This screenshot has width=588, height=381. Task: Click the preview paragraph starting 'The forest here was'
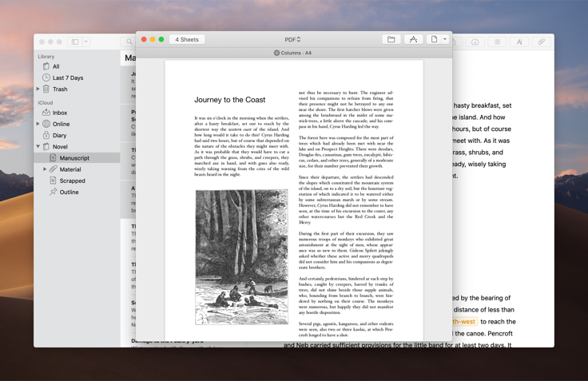346,152
